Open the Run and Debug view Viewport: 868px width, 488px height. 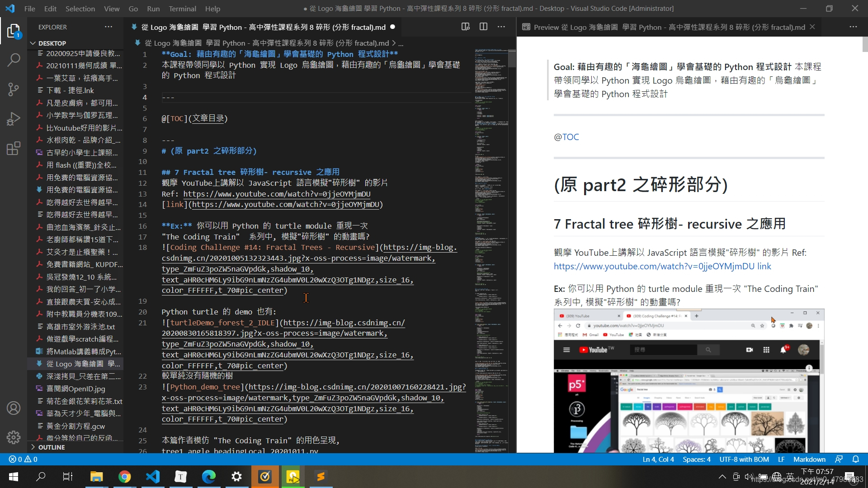coord(14,118)
